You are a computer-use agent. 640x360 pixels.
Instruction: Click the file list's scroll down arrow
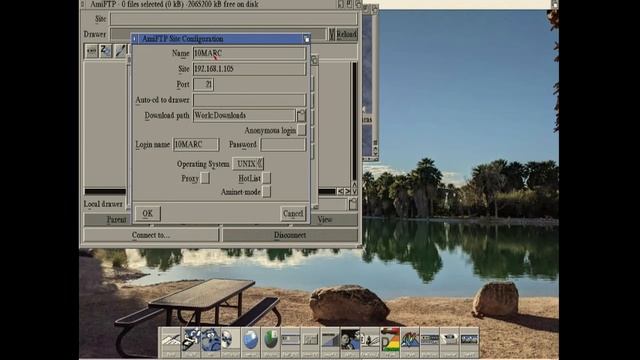[x=354, y=191]
